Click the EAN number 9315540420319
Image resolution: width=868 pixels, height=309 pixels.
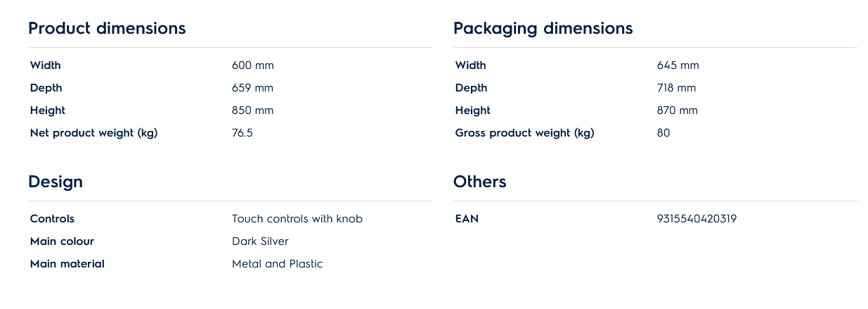click(697, 219)
